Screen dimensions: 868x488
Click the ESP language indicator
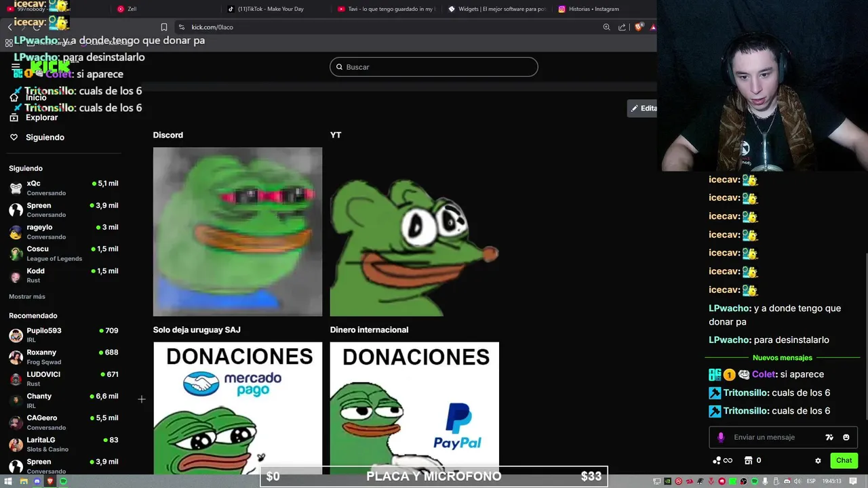tap(810, 481)
